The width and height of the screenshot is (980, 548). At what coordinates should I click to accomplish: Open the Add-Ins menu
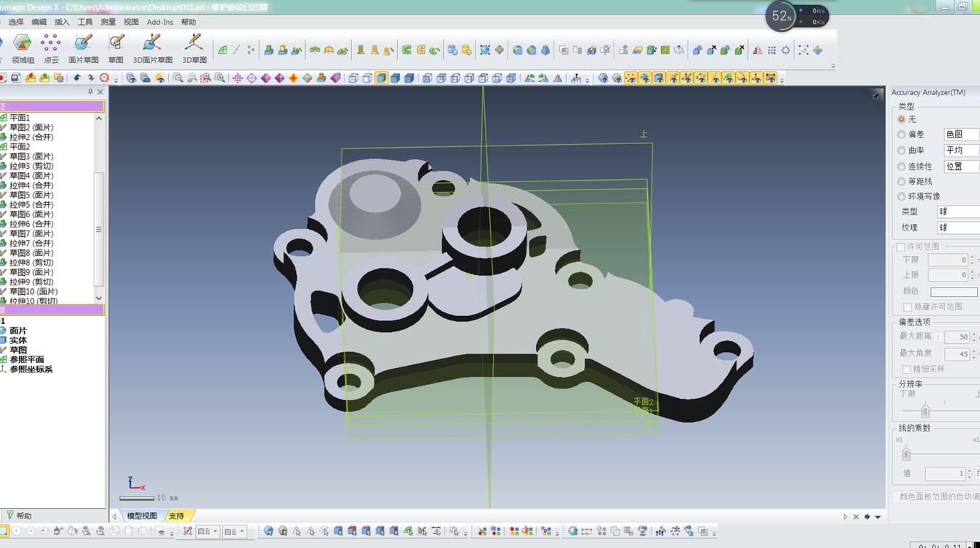[160, 22]
